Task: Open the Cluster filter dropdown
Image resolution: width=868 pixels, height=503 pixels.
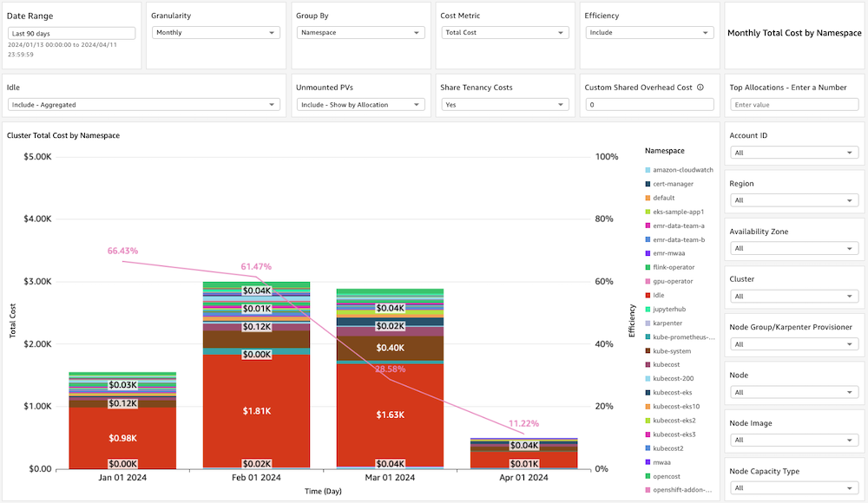Action: click(794, 296)
